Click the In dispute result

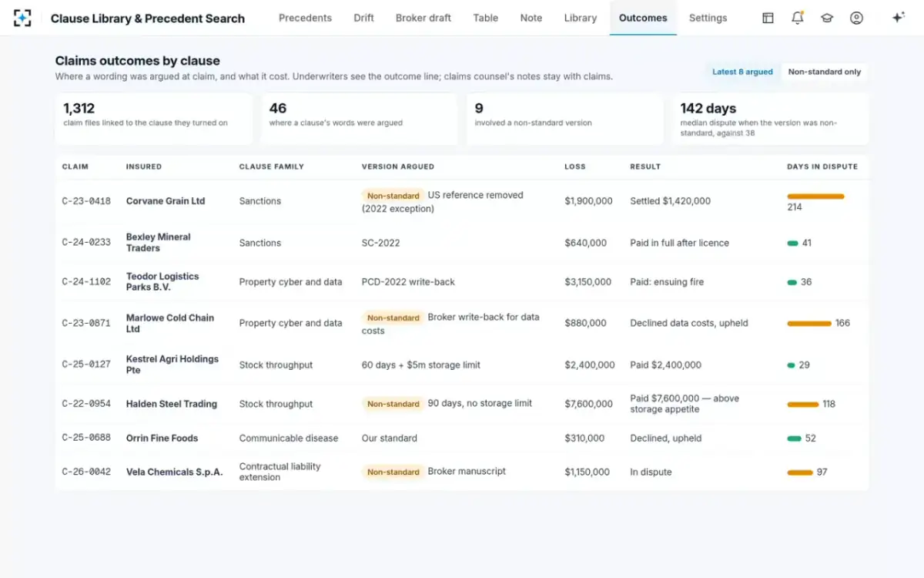point(651,472)
